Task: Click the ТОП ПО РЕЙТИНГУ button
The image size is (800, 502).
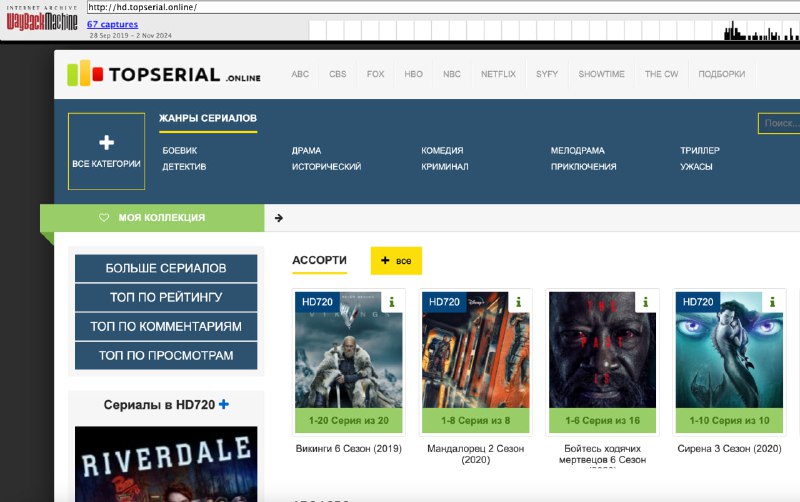Action: coord(166,297)
